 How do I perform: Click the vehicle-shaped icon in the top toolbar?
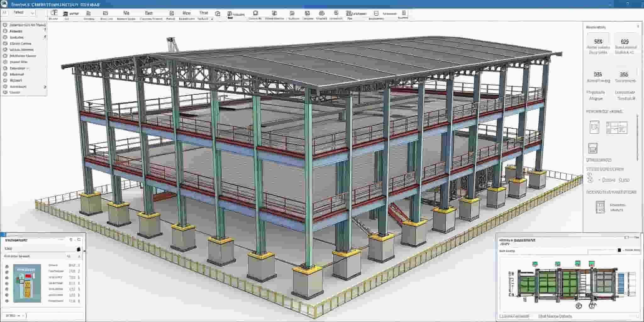tap(321, 13)
